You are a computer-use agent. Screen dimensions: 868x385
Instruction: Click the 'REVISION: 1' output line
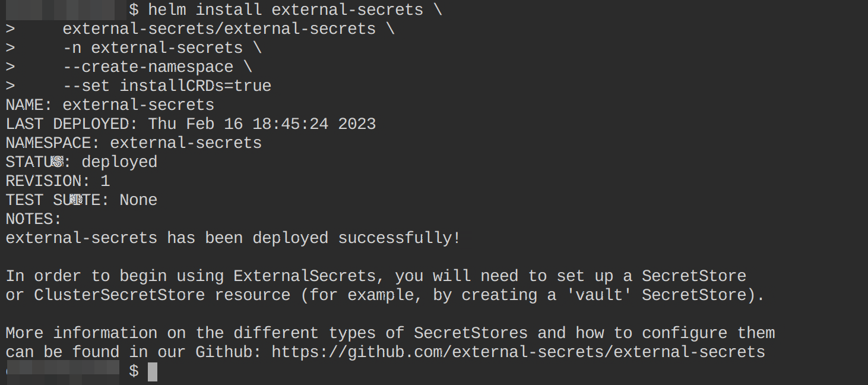click(58, 181)
